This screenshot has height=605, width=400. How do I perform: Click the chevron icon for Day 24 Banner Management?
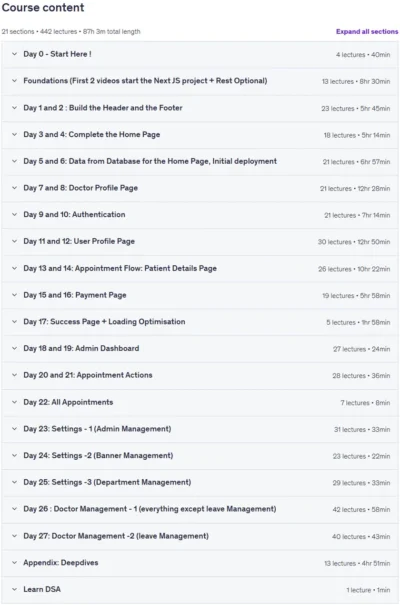point(14,455)
